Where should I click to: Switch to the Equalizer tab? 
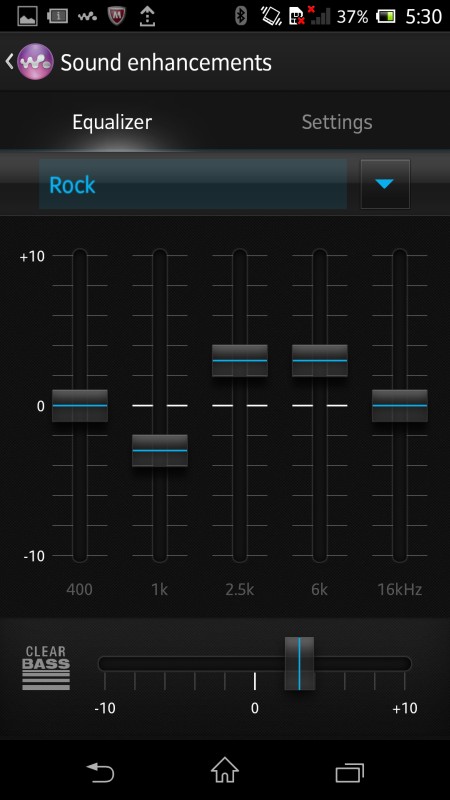(x=112, y=122)
